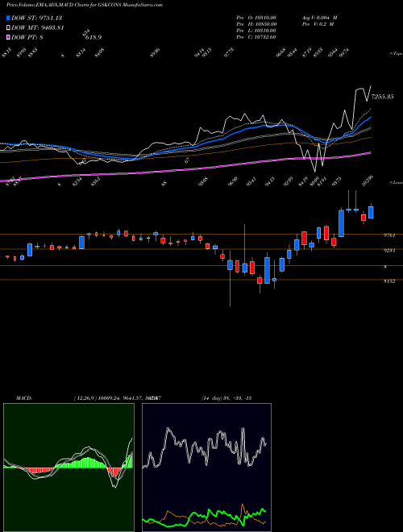Viewport: 403px width, 532px height.
Task: Click the 7255.35 value beside the line chart
Action: pos(383,97)
